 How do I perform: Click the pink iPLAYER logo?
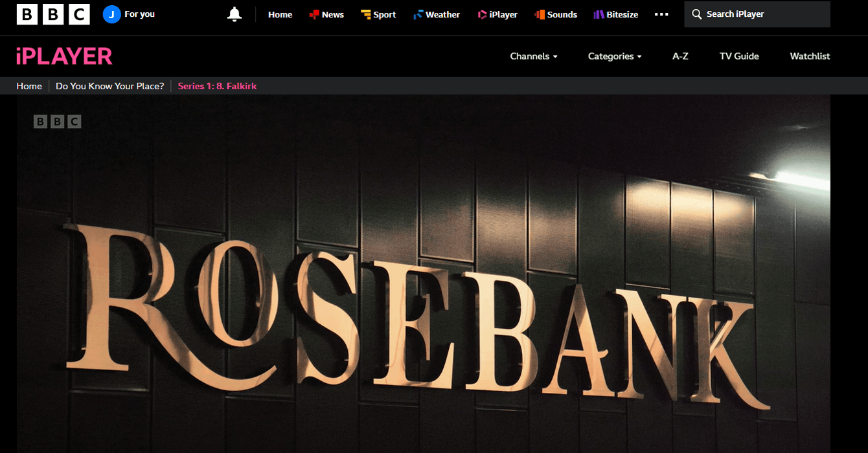pos(64,56)
